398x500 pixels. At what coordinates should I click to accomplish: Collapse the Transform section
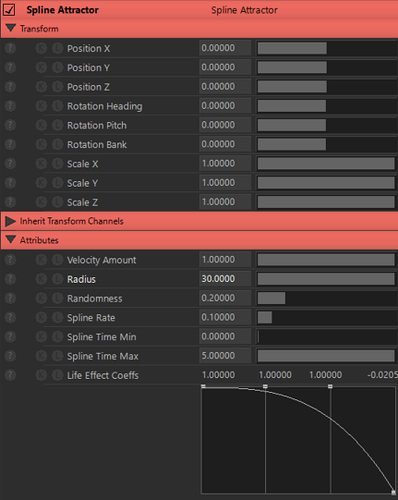11,28
